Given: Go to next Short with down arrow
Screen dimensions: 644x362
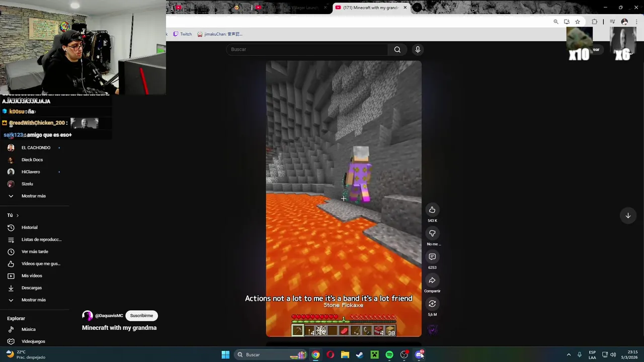Looking at the screenshot, I should coord(628,216).
